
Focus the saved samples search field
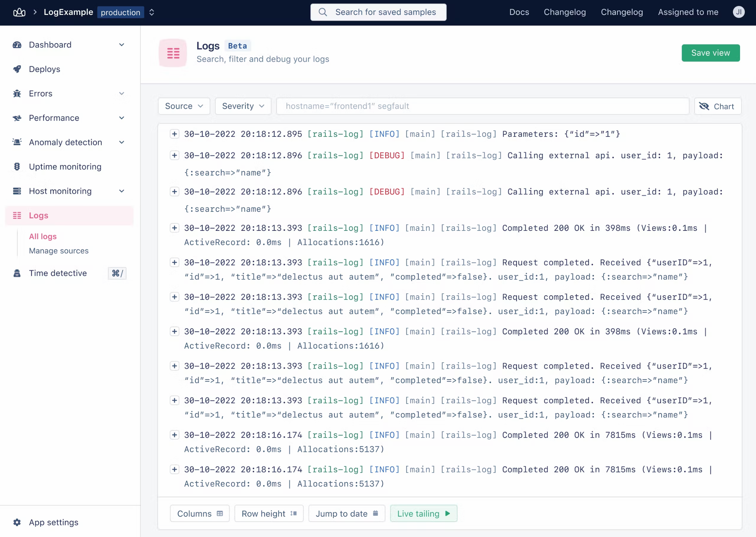(x=378, y=12)
